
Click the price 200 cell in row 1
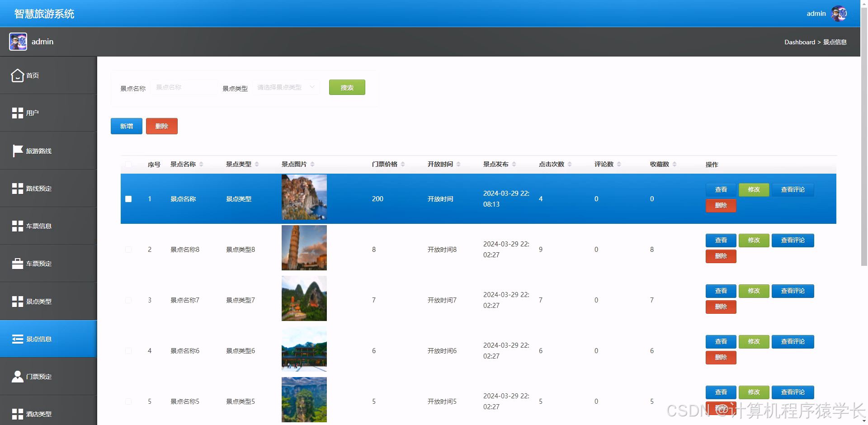[x=377, y=199]
